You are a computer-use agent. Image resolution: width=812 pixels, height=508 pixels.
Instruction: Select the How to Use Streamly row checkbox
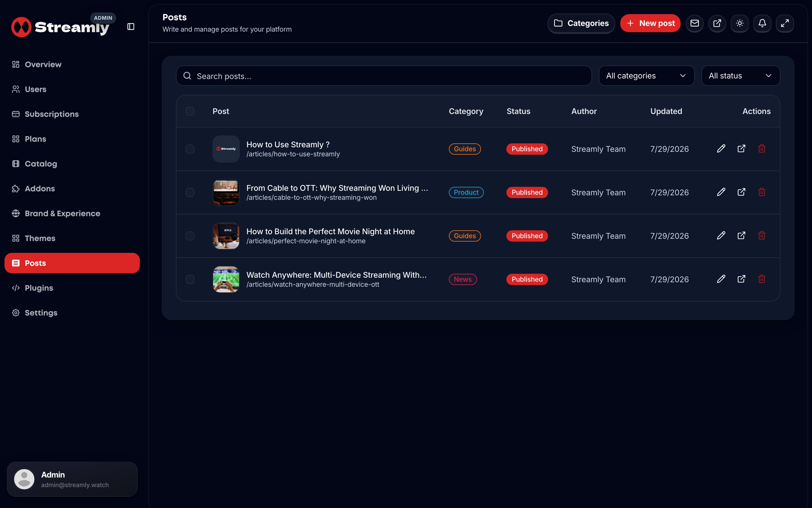click(190, 149)
